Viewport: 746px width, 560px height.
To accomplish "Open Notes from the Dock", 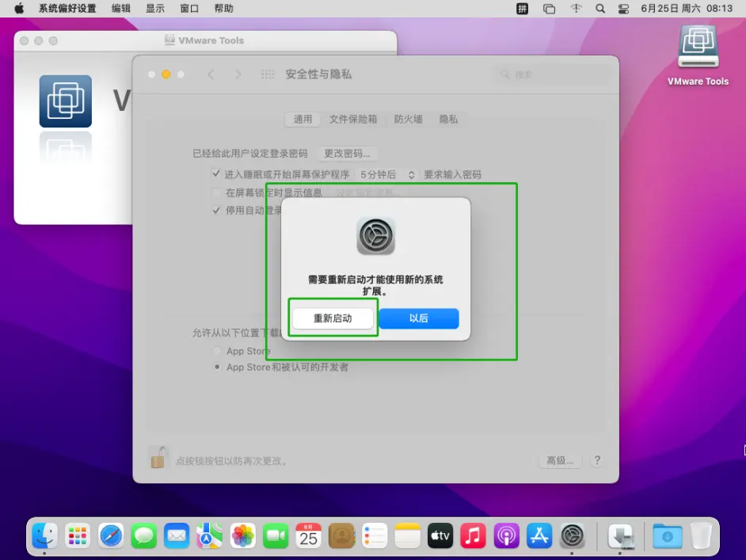I will 407,536.
